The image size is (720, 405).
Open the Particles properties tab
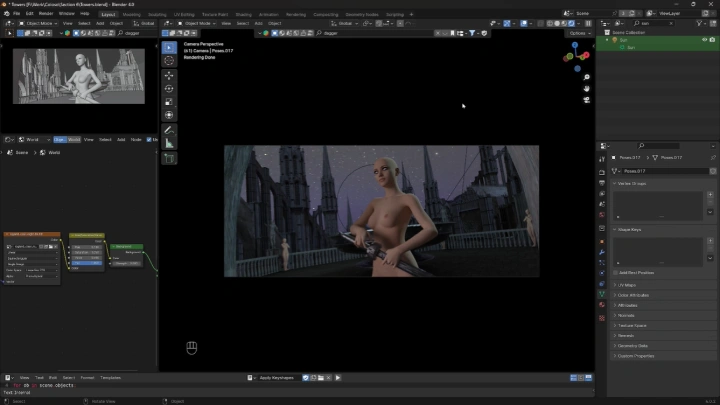click(x=602, y=263)
